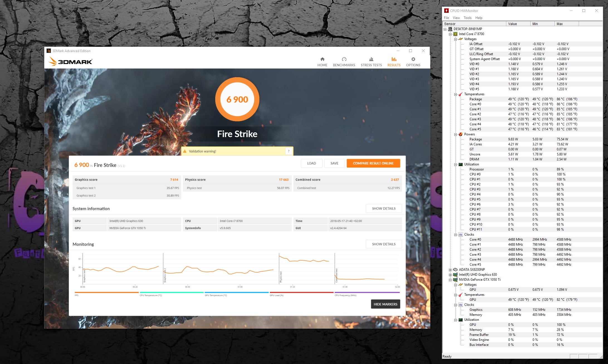Toggle the CPU Temperature legend bar

(172, 292)
